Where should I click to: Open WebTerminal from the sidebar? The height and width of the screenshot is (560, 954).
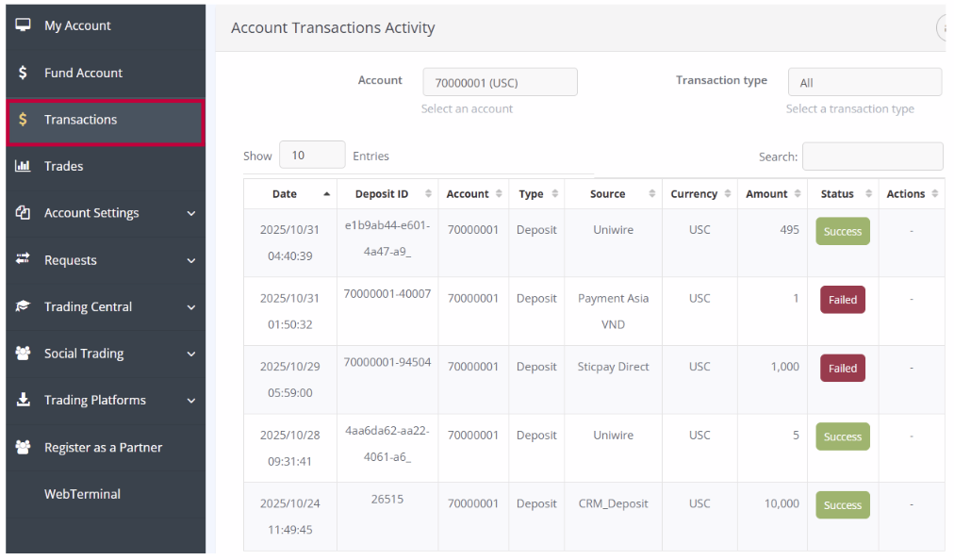pos(82,494)
